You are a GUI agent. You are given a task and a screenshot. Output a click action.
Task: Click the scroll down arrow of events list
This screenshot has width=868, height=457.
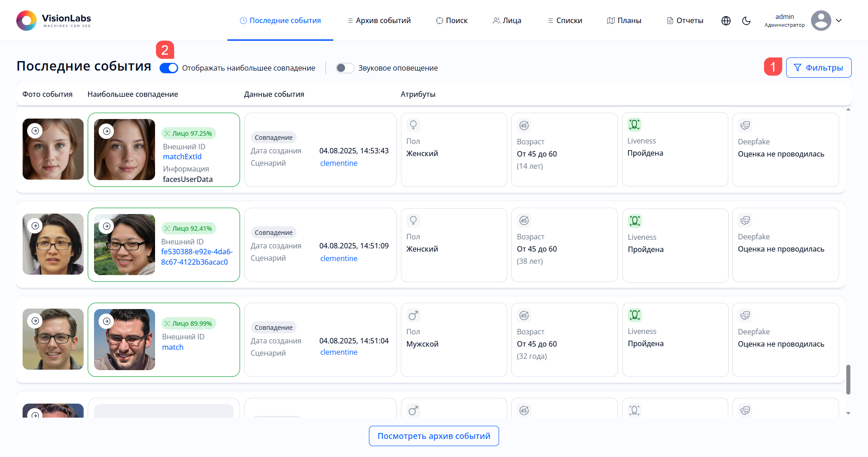click(848, 413)
